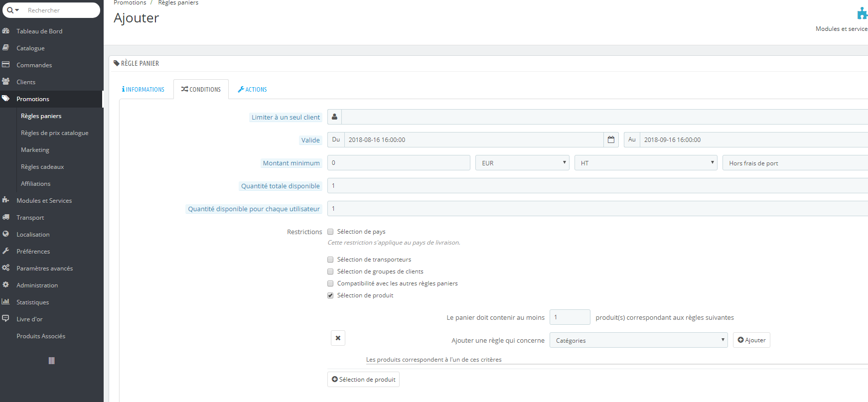Viewport: 868px width, 402px height.
Task: Collapse sidebar using bars icon
Action: (51, 361)
